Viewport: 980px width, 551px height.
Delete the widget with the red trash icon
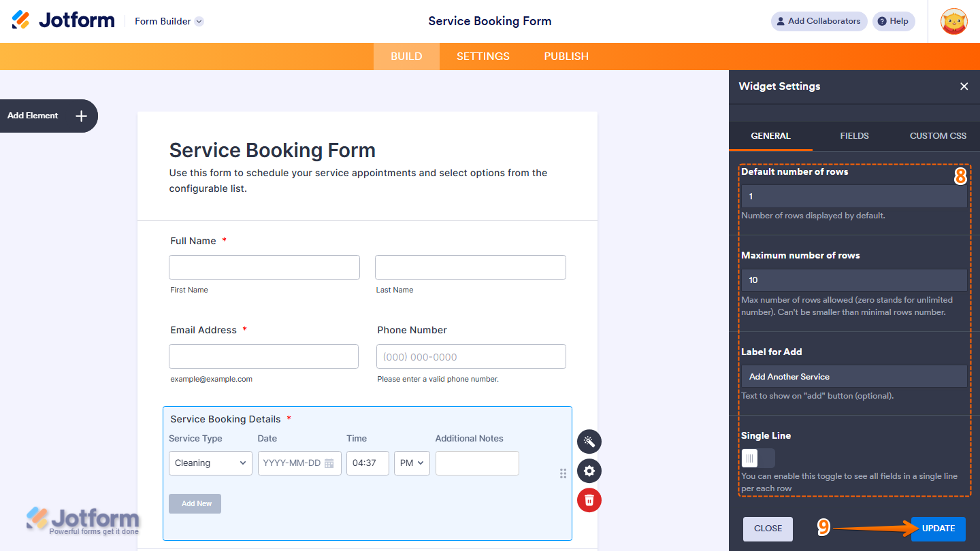coord(589,500)
